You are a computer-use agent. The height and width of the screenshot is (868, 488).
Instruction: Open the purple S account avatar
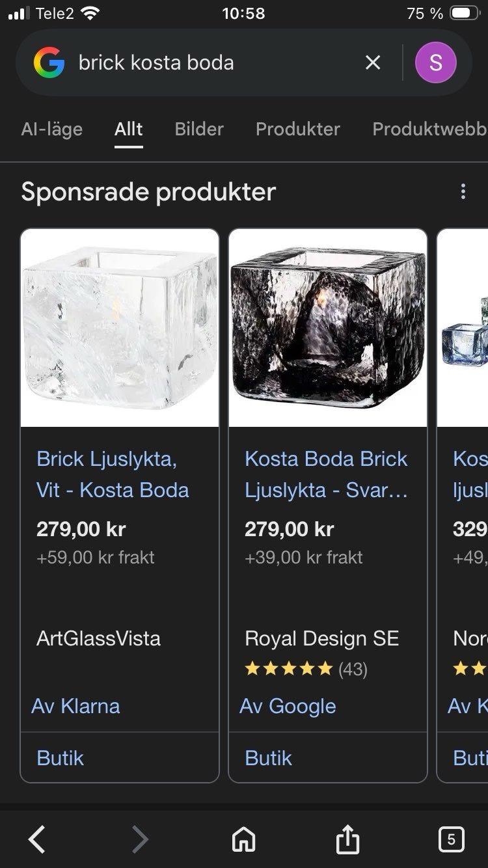[x=435, y=62]
